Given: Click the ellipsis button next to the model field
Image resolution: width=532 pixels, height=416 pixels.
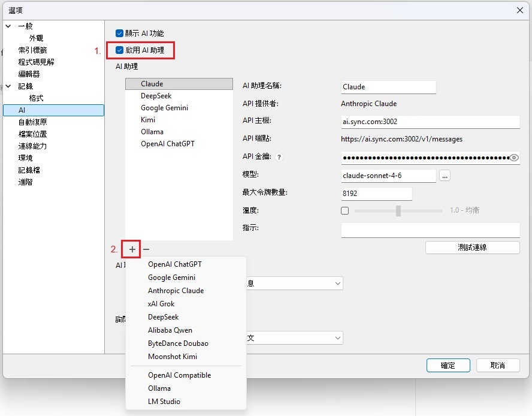Looking at the screenshot, I should [445, 176].
